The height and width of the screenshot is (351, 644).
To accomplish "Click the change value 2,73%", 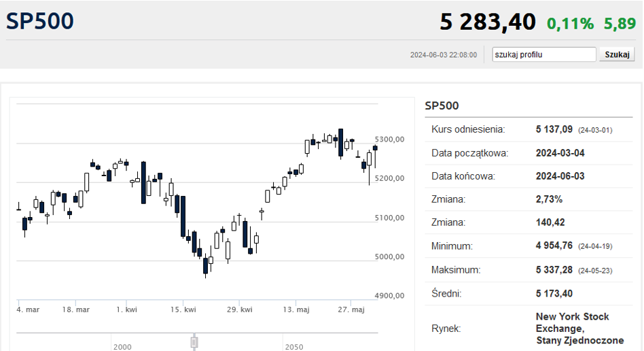I will 549,199.
